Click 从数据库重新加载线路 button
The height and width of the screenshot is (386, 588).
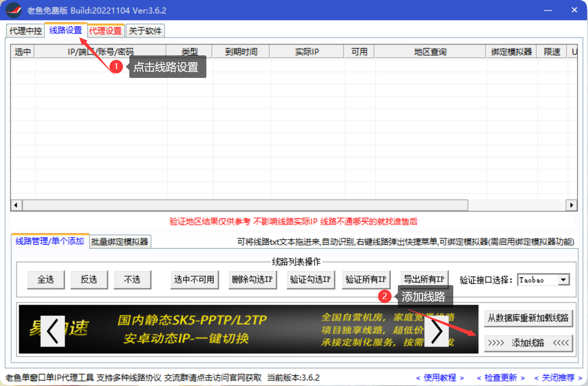[x=528, y=318]
